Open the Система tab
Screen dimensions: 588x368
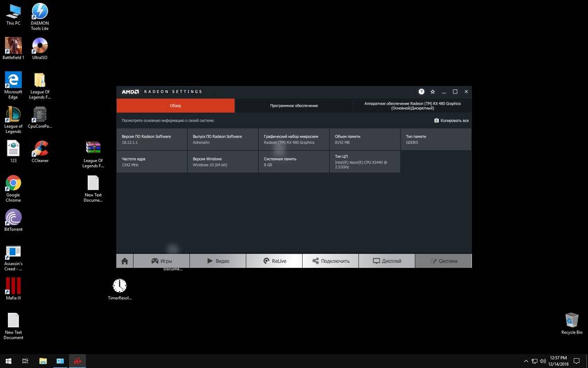point(443,261)
